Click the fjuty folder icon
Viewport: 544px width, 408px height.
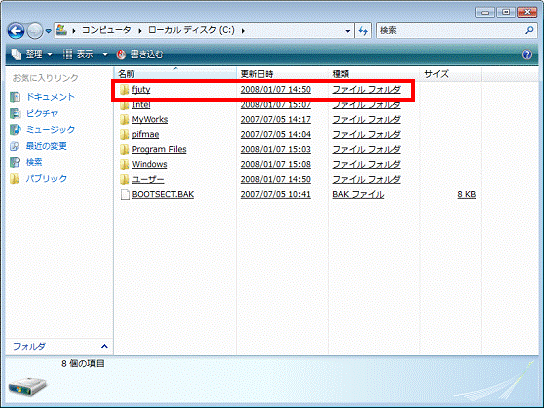click(x=125, y=90)
